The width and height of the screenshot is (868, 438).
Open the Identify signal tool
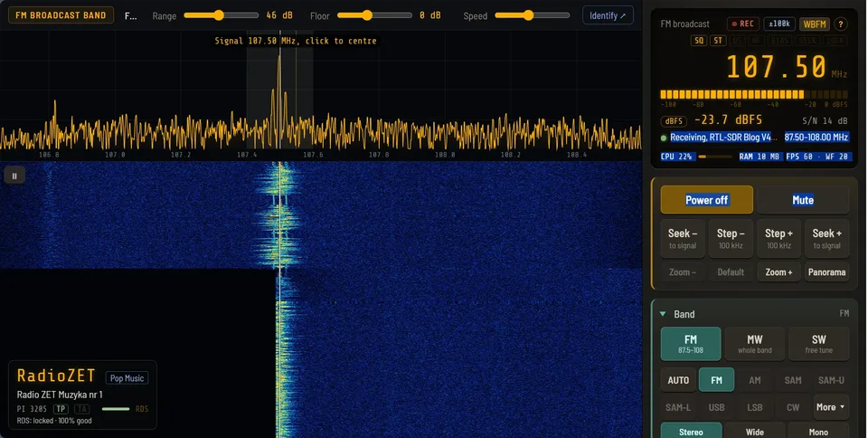click(608, 15)
